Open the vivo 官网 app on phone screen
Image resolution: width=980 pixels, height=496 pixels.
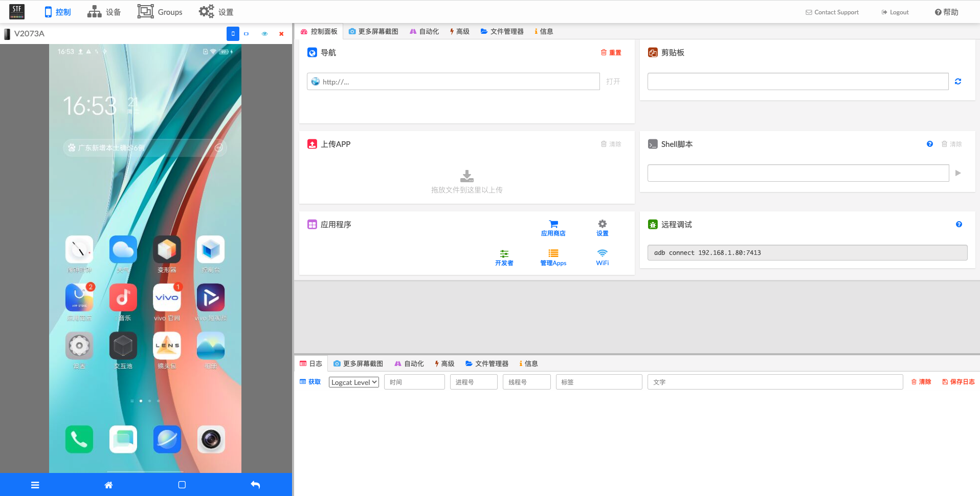pyautogui.click(x=167, y=297)
